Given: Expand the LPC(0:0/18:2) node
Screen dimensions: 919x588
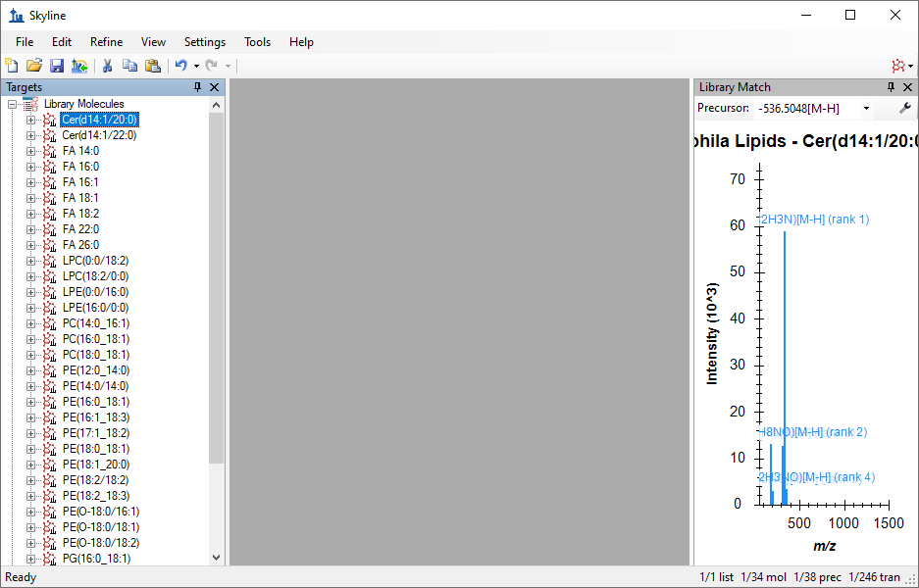Looking at the screenshot, I should [x=30, y=261].
